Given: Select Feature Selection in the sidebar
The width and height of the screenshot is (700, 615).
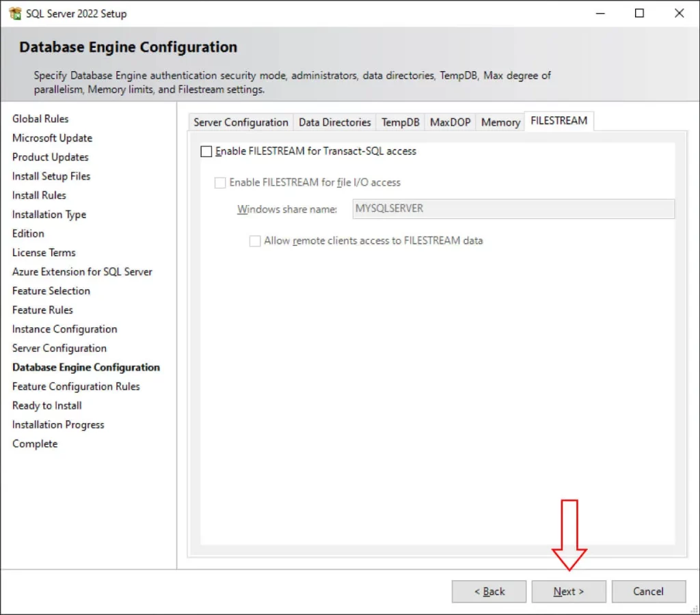Looking at the screenshot, I should click(x=51, y=290).
